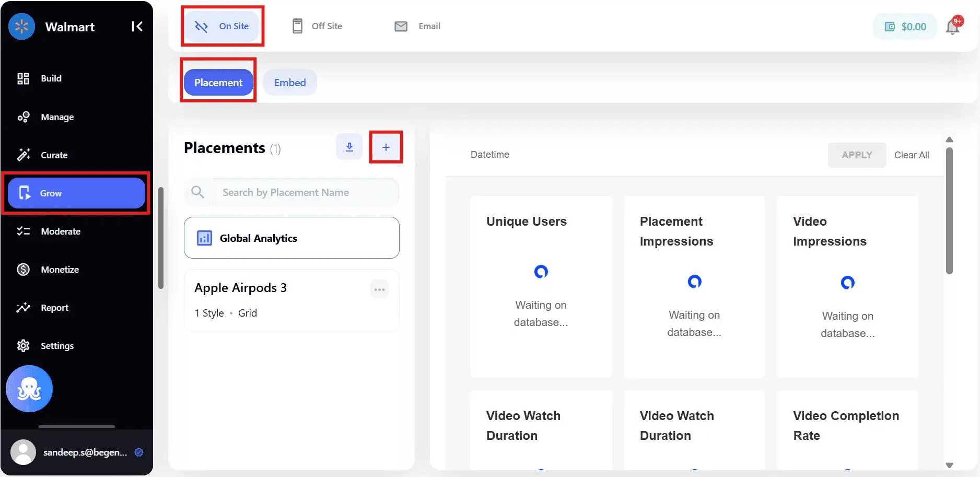980x477 pixels.
Task: Click the Video Impressions card
Action: click(x=847, y=287)
